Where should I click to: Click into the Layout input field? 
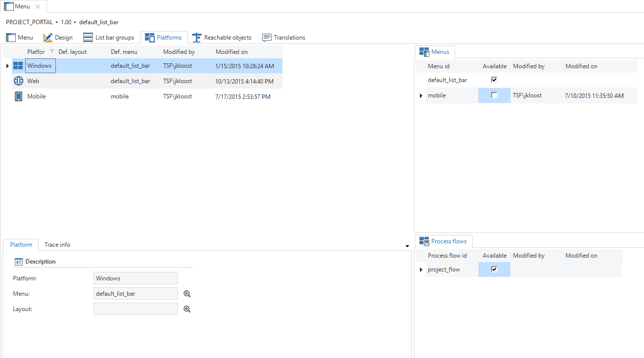(x=135, y=309)
